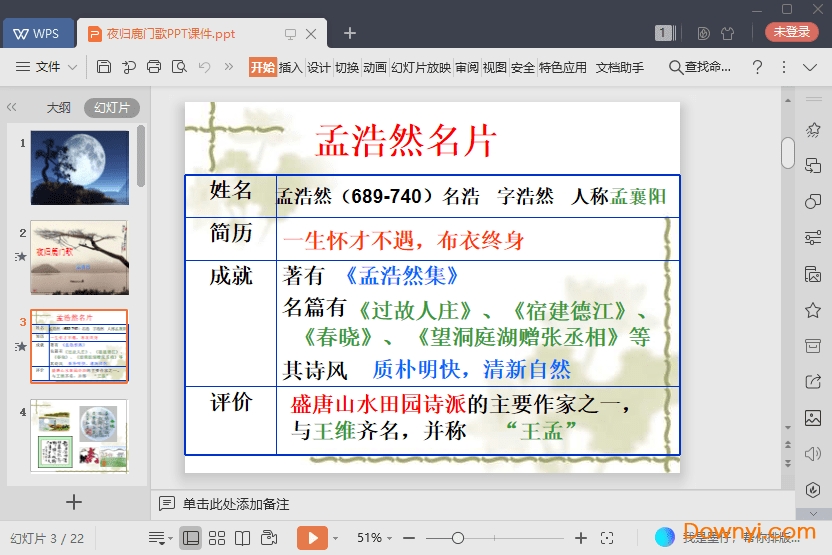Open the 切换 tab
The height and width of the screenshot is (555, 832).
click(x=347, y=67)
